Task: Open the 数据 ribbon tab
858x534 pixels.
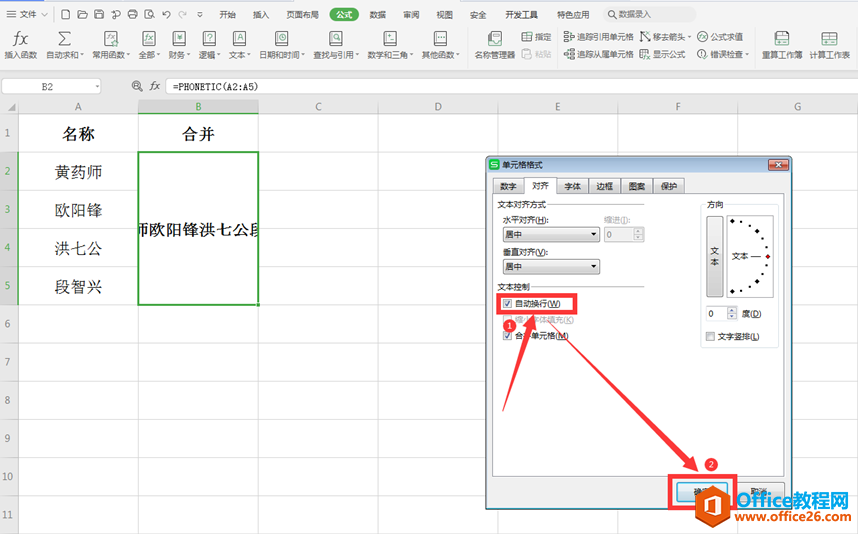Action: 377,15
